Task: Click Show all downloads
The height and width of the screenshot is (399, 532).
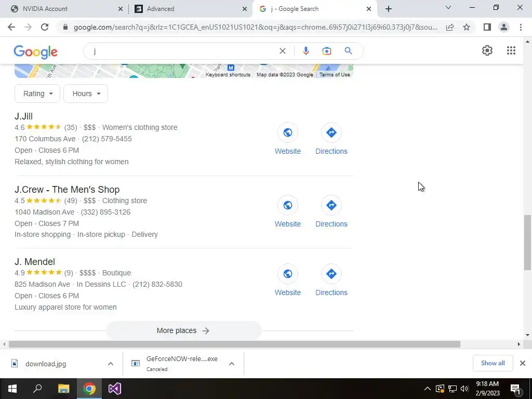Action: 493,363
